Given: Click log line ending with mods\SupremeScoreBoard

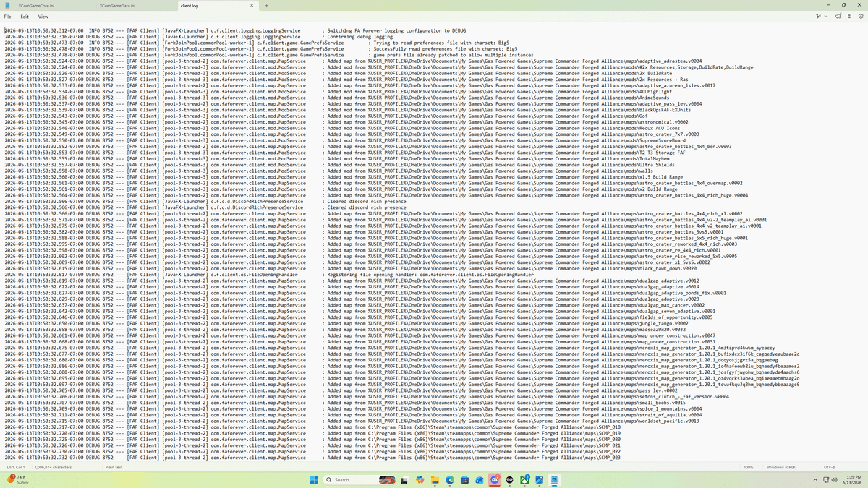Looking at the screenshot, I should tap(344, 140).
